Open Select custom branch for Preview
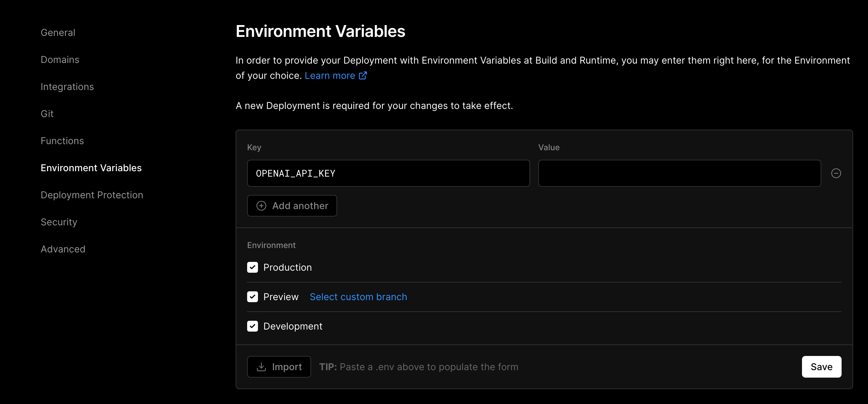The height and width of the screenshot is (404, 868). (x=358, y=297)
